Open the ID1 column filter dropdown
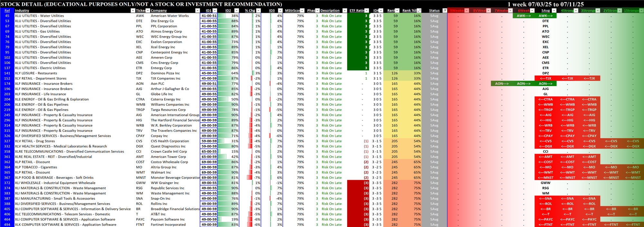Screen dimensions: 644x227 click(x=215, y=11)
